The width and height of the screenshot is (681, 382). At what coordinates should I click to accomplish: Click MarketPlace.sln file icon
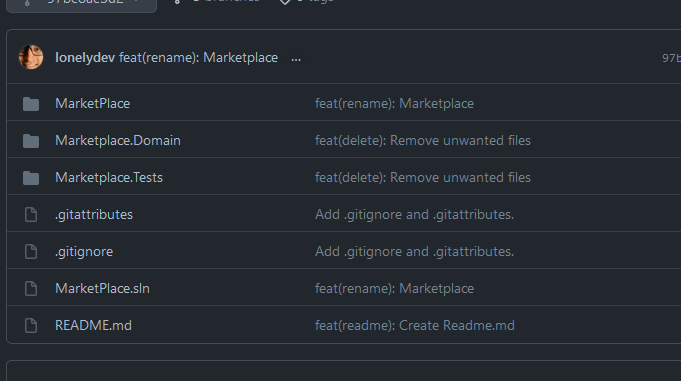pos(31,288)
